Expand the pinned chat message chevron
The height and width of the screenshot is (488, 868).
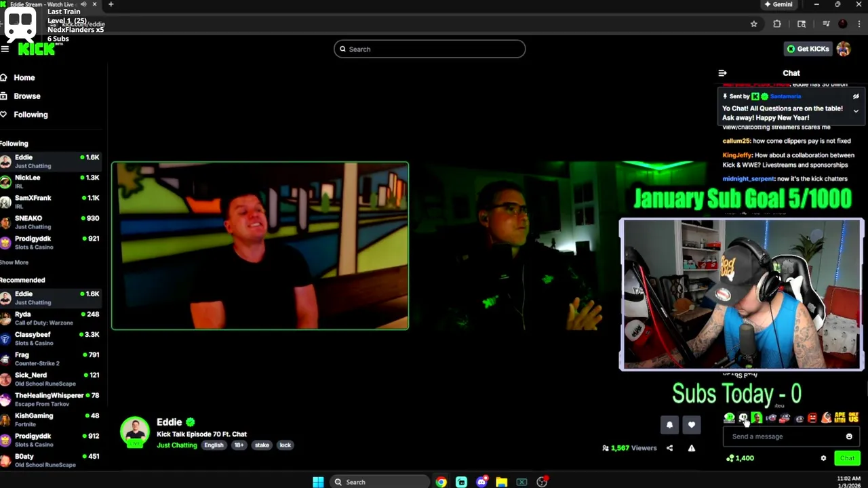click(x=856, y=110)
